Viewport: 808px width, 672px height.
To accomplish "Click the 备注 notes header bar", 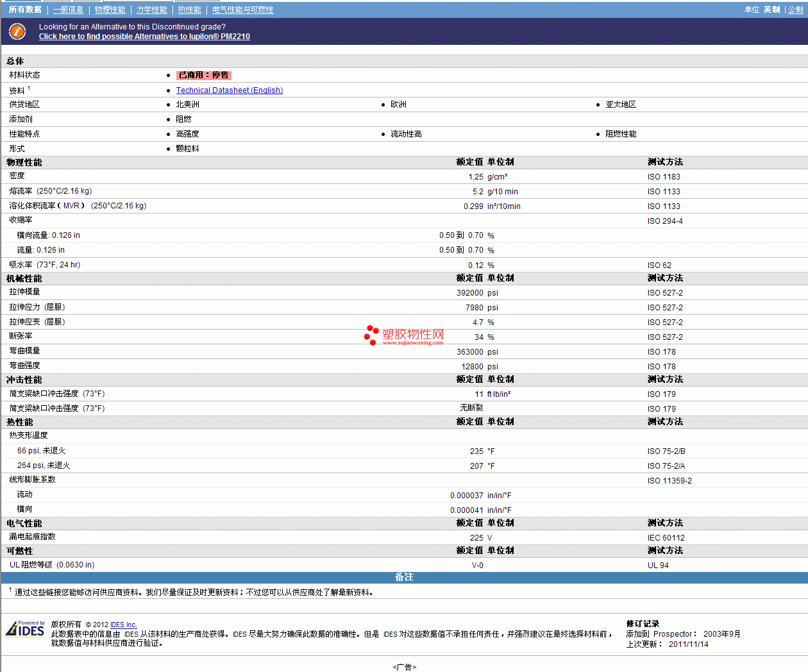I will (x=404, y=577).
